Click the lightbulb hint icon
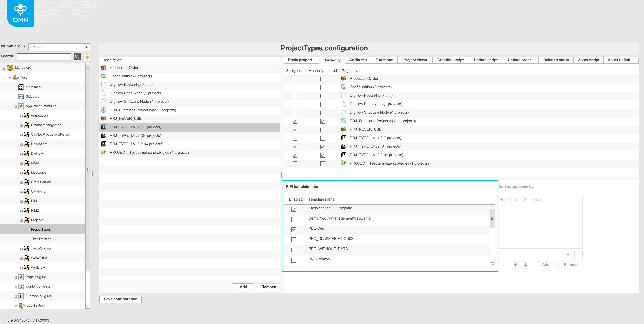Image resolution: width=644 pixels, height=324 pixels. (87, 57)
